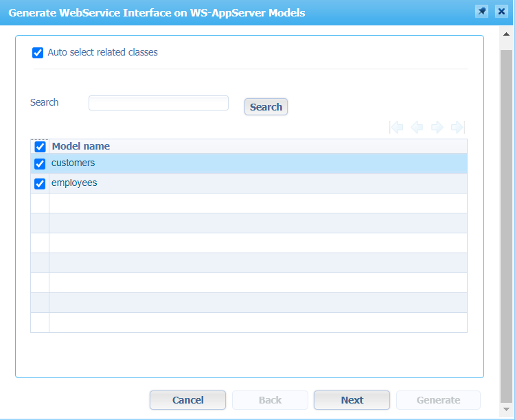Toggle the select-all checkbox in header

pyautogui.click(x=40, y=146)
